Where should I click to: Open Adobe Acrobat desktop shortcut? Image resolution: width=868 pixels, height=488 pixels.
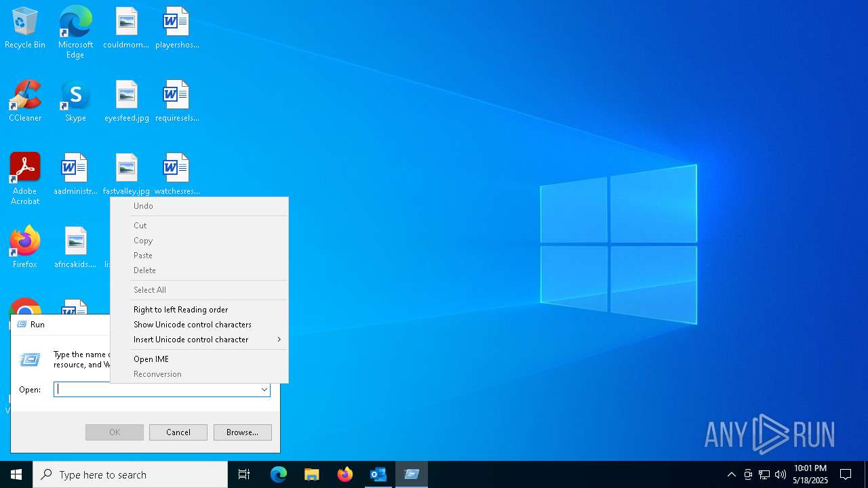point(25,179)
